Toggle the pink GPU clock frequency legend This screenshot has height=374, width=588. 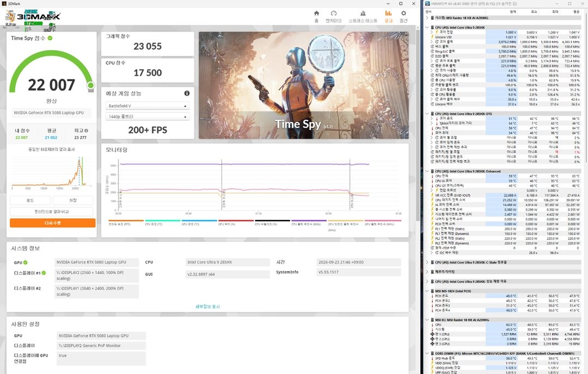coord(383,223)
